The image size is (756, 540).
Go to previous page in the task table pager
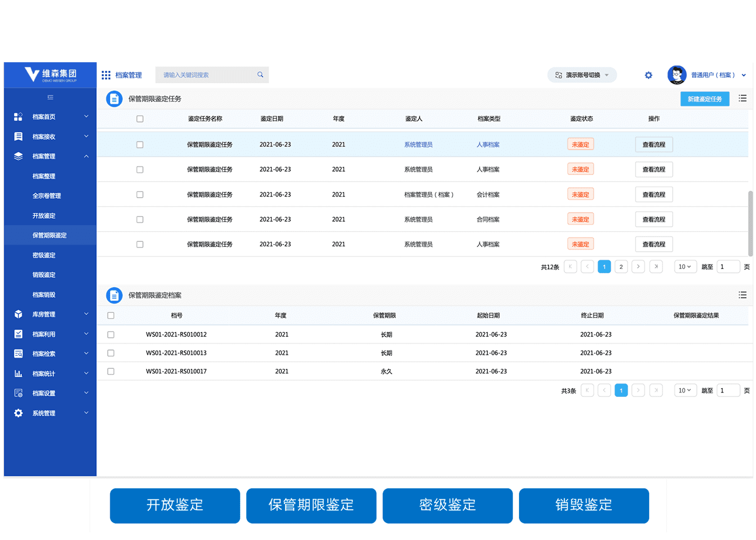point(588,267)
